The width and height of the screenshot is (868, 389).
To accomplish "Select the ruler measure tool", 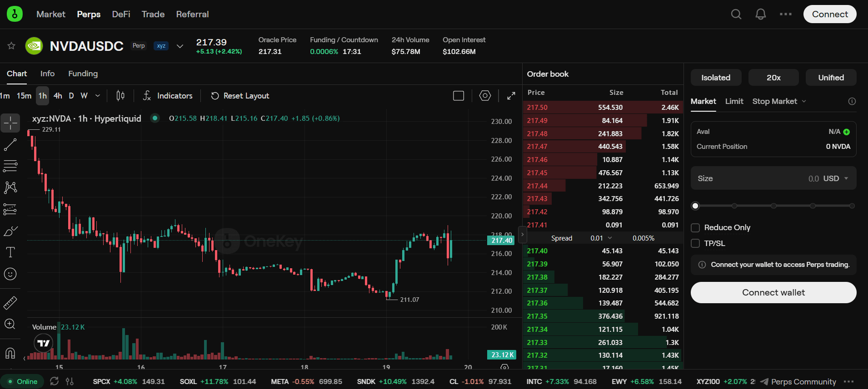I will (10, 303).
